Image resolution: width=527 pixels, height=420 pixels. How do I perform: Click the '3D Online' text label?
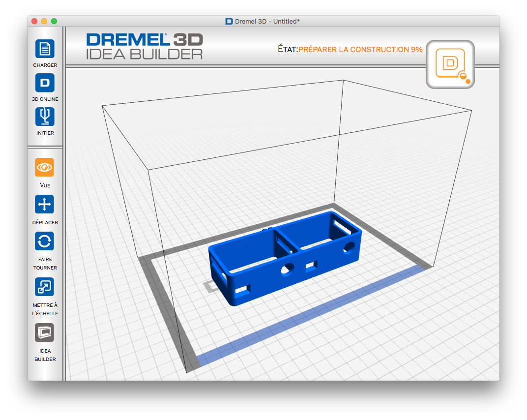pos(45,99)
